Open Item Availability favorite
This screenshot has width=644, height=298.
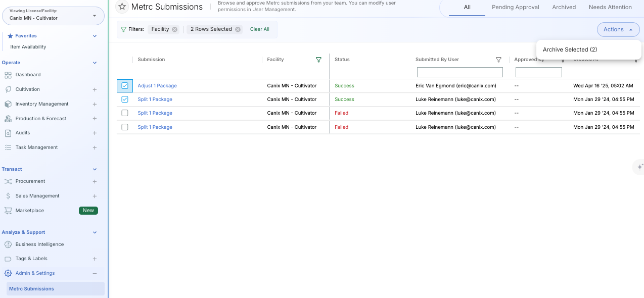28,47
